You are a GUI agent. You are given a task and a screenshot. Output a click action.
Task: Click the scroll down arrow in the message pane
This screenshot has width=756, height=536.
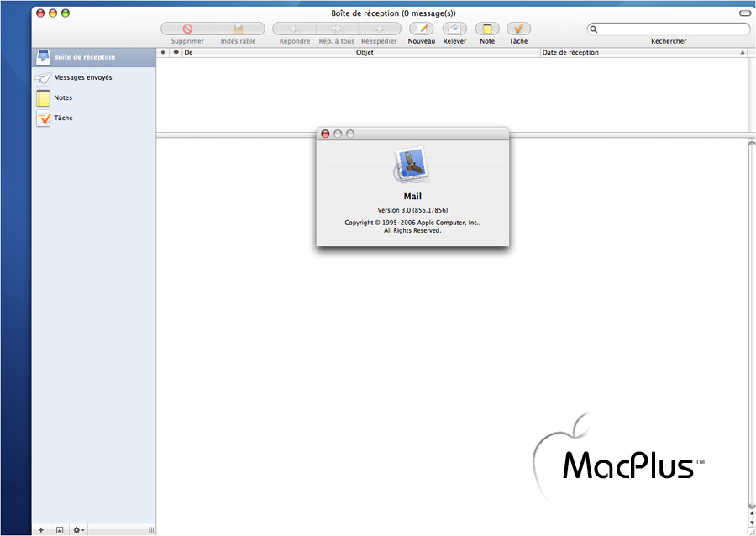click(x=752, y=523)
